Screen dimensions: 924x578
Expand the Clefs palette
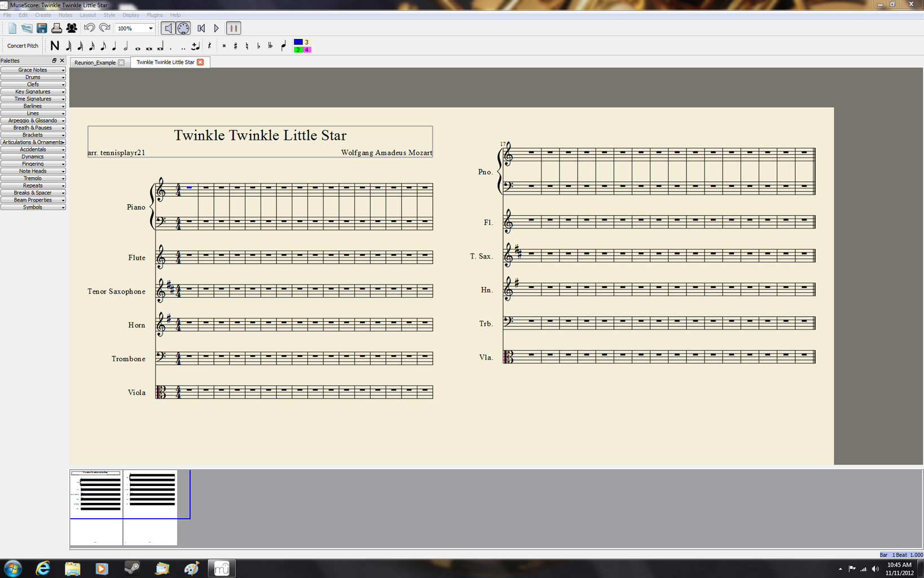click(33, 85)
